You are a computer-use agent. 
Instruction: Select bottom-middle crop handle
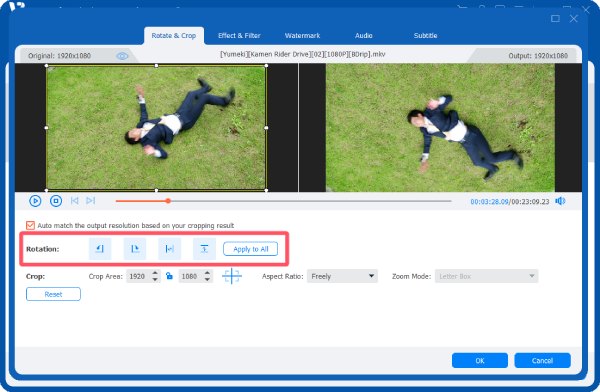156,190
